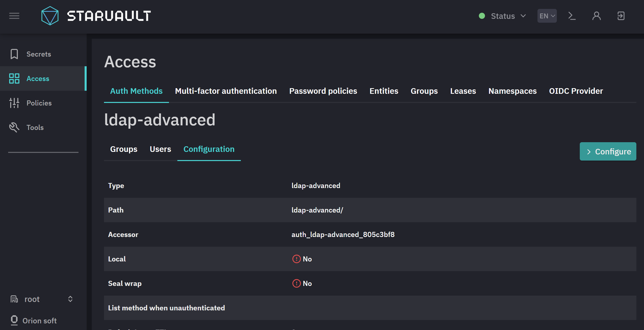
Task: Switch to the Auth Methods tab
Action: click(x=136, y=91)
